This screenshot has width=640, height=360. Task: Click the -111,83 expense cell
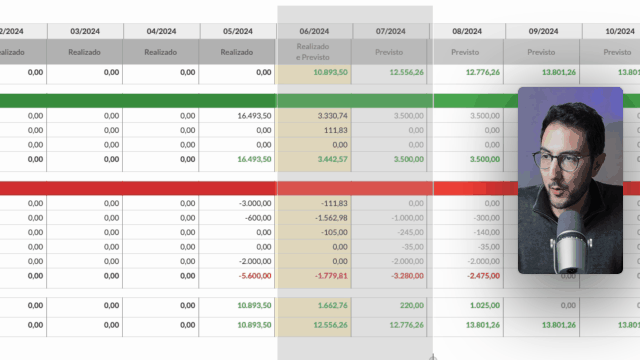334,203
